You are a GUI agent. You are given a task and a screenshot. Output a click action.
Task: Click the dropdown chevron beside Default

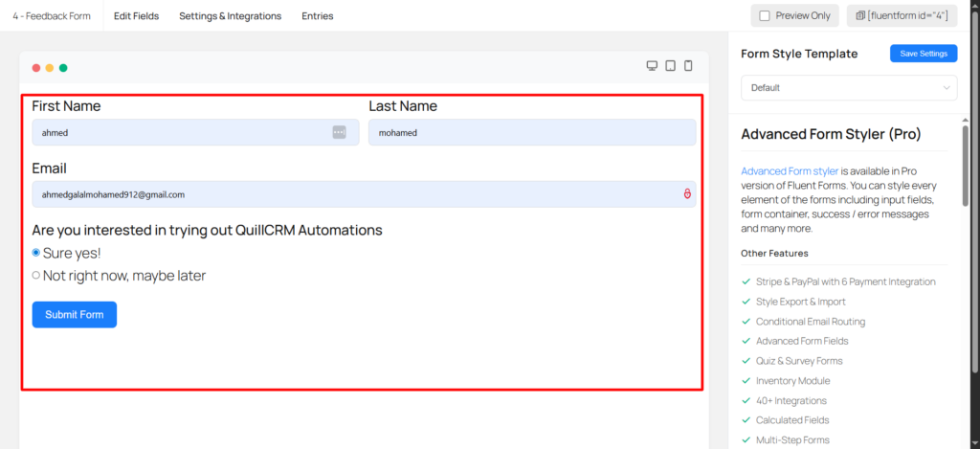coord(947,88)
